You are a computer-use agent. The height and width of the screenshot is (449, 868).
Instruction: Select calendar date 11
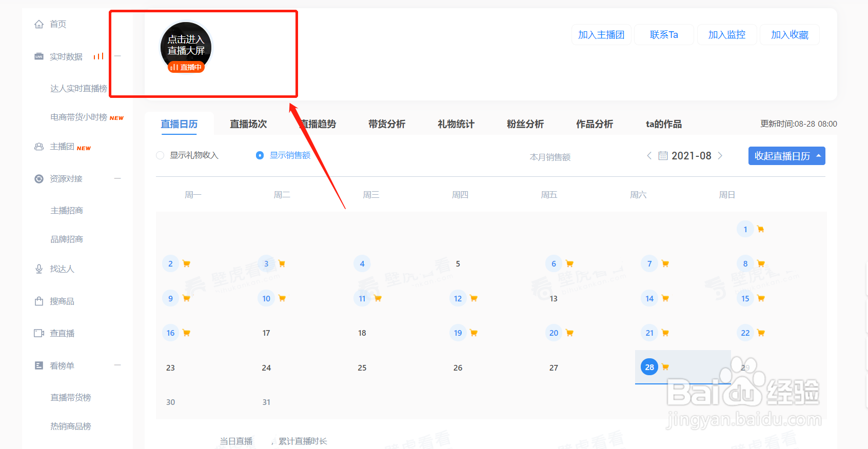pos(362,298)
